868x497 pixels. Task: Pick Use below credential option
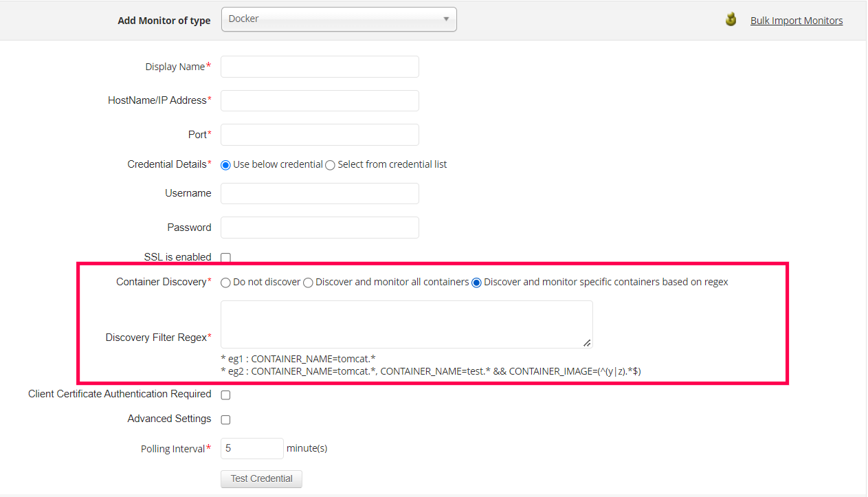point(225,164)
